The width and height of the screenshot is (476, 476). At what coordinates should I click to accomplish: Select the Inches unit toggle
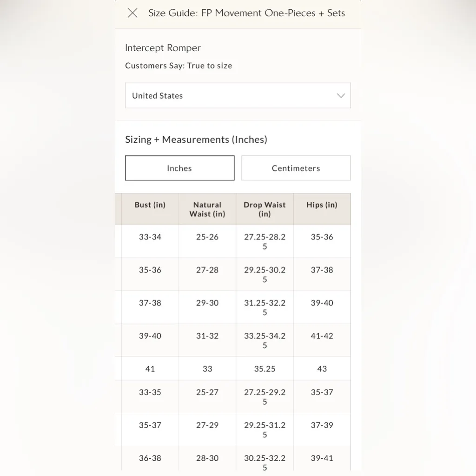point(179,168)
